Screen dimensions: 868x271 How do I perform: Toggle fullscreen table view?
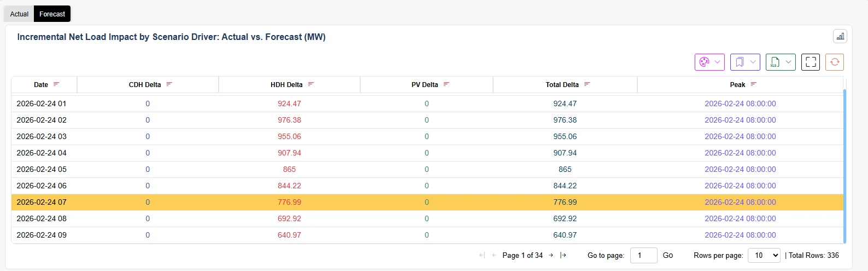[x=811, y=62]
